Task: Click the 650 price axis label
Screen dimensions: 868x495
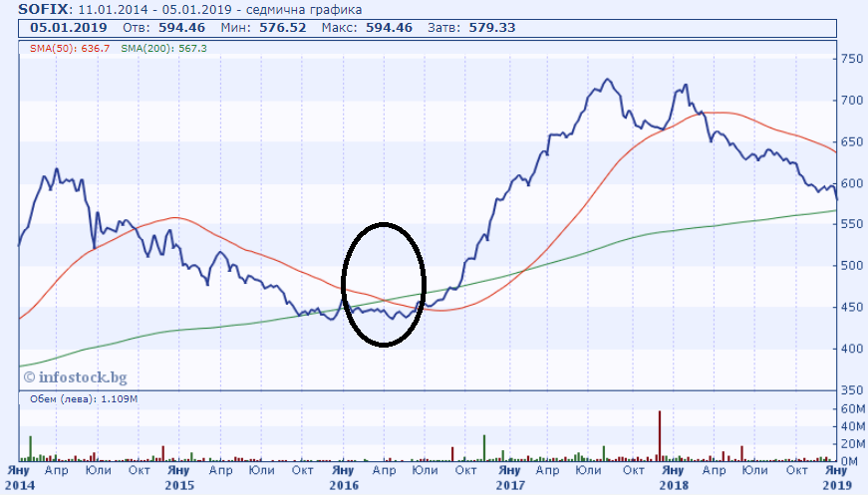Action: [851, 141]
